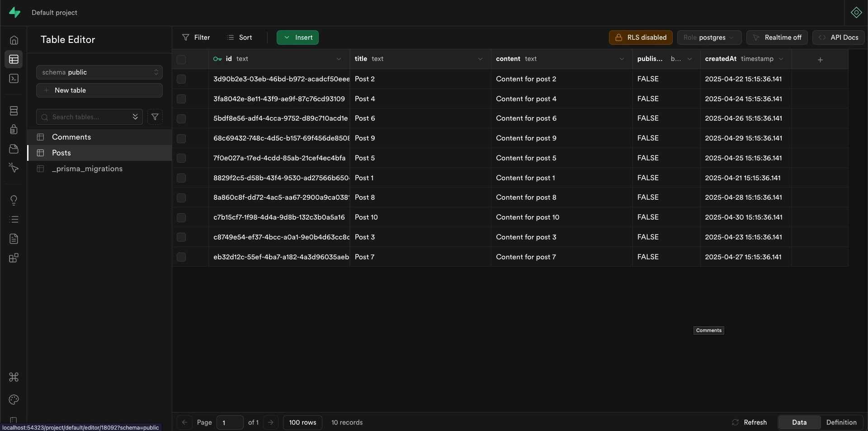Select the checkbox next to Post 10
The image size is (868, 431).
pos(181,217)
